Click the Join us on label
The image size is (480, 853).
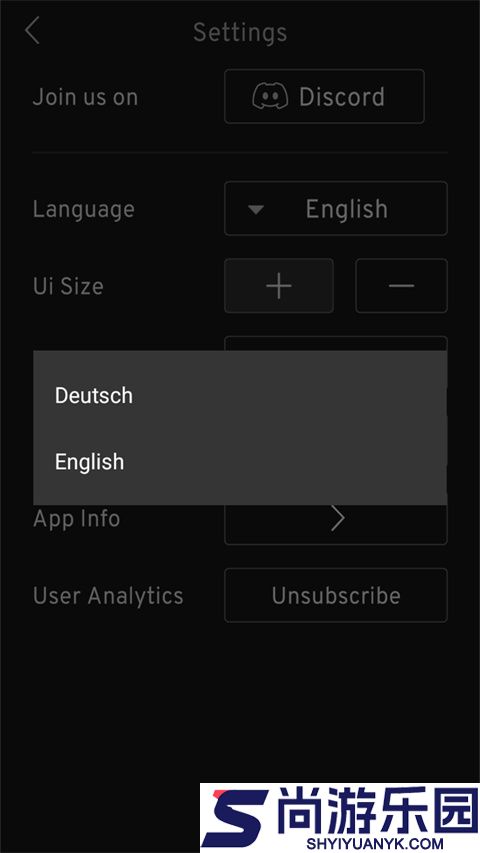[x=85, y=97]
